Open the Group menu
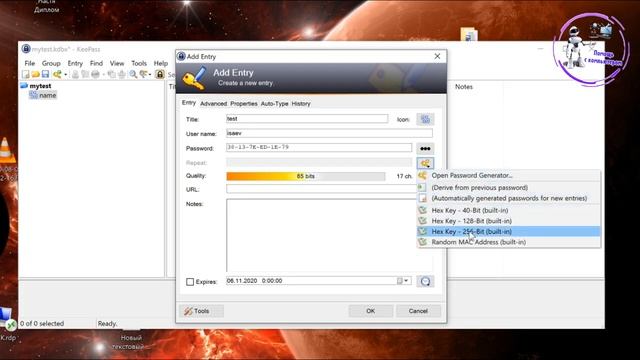640x360 pixels. pyautogui.click(x=51, y=63)
